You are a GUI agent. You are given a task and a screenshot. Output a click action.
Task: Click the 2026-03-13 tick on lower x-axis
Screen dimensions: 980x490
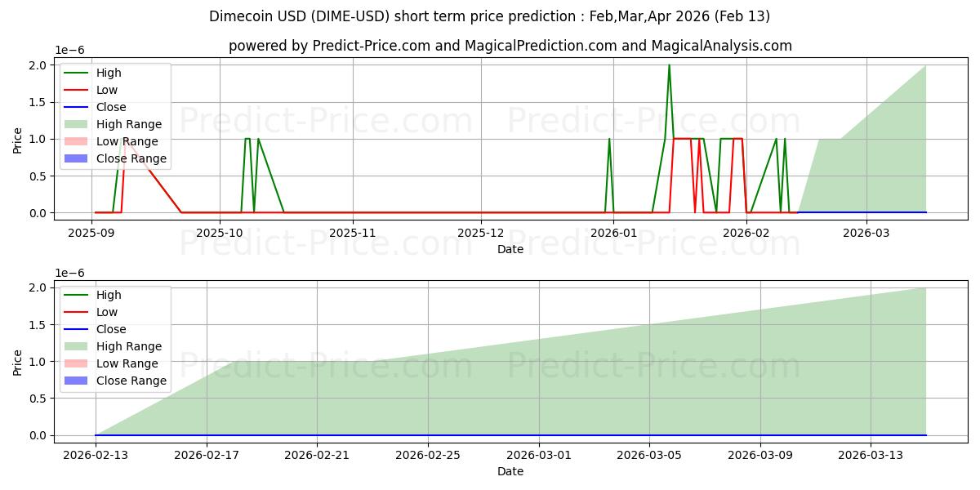click(871, 454)
